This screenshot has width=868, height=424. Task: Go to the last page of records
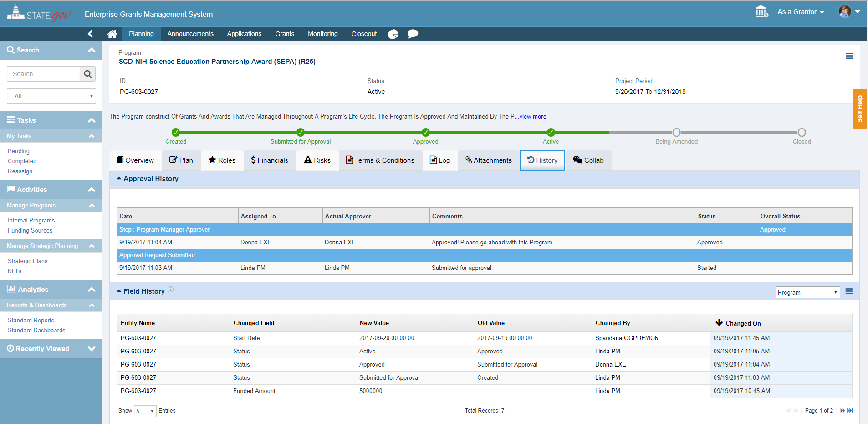(850, 411)
